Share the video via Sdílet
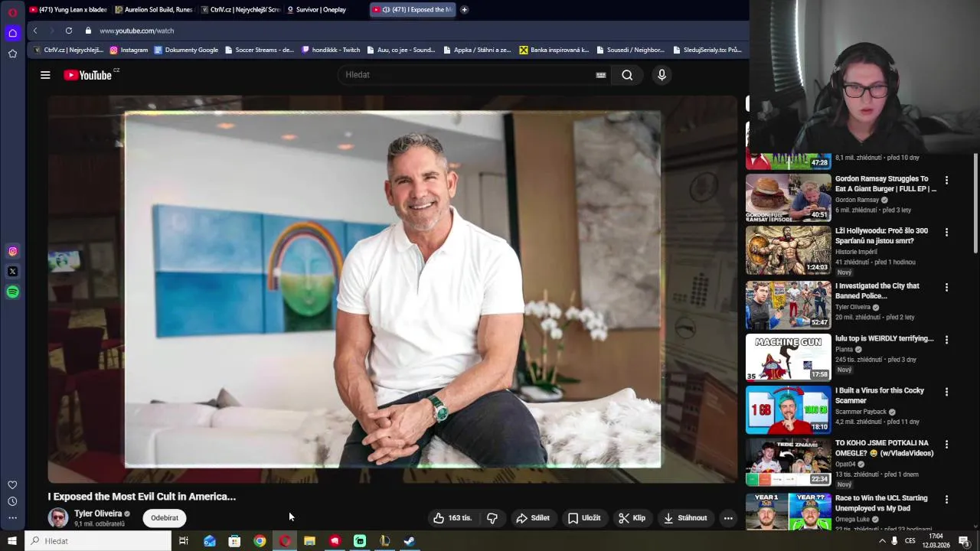The height and width of the screenshot is (551, 980). pos(533,518)
